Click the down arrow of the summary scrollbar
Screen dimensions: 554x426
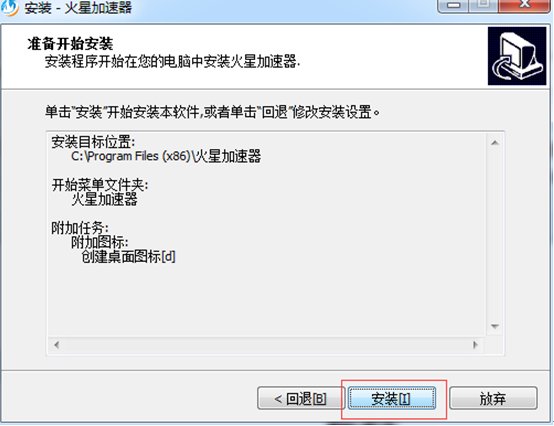[x=495, y=326]
